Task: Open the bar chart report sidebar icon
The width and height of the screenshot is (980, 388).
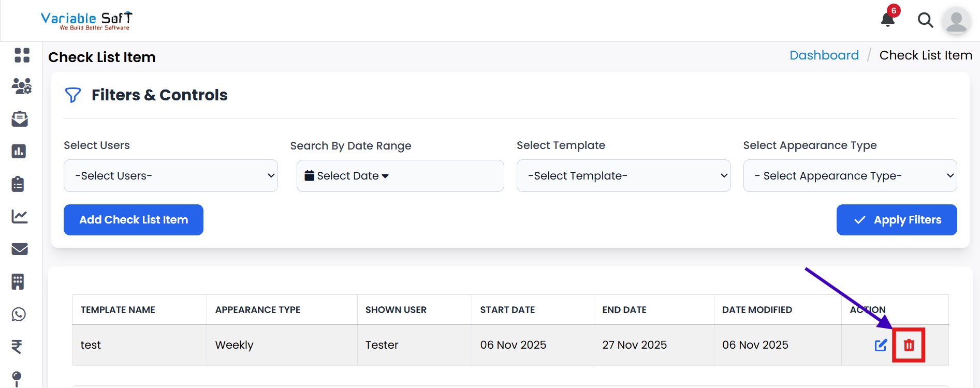Action: coord(19,151)
